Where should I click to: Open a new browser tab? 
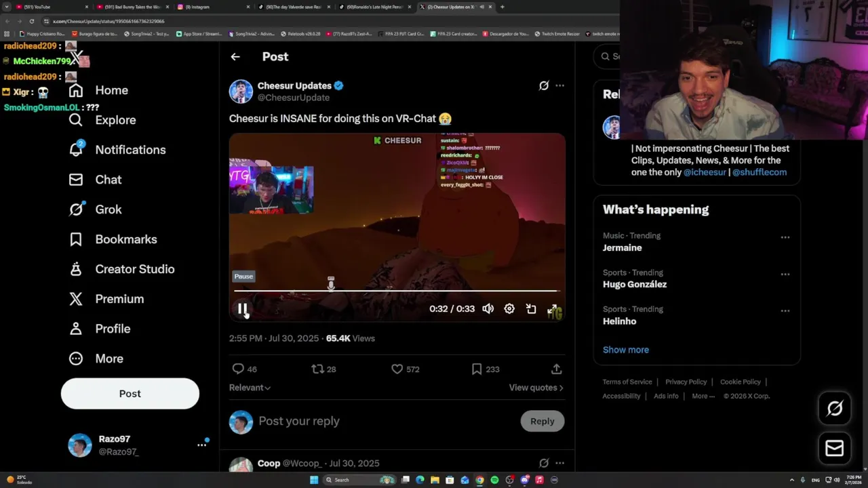coord(502,7)
